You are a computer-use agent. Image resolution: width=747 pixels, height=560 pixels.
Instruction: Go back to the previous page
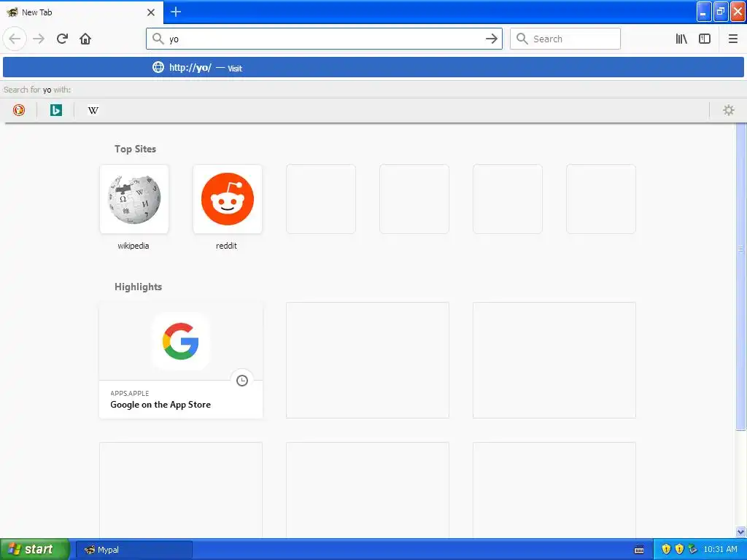tap(15, 39)
